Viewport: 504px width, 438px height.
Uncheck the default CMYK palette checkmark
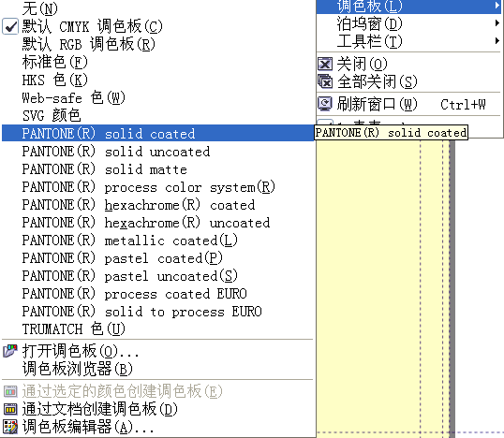point(10,26)
